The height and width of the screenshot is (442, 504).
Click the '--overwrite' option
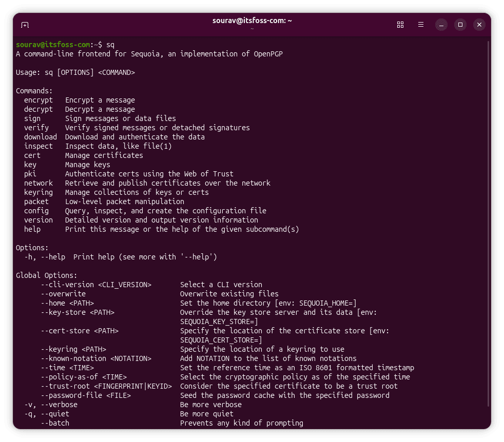[x=63, y=294]
